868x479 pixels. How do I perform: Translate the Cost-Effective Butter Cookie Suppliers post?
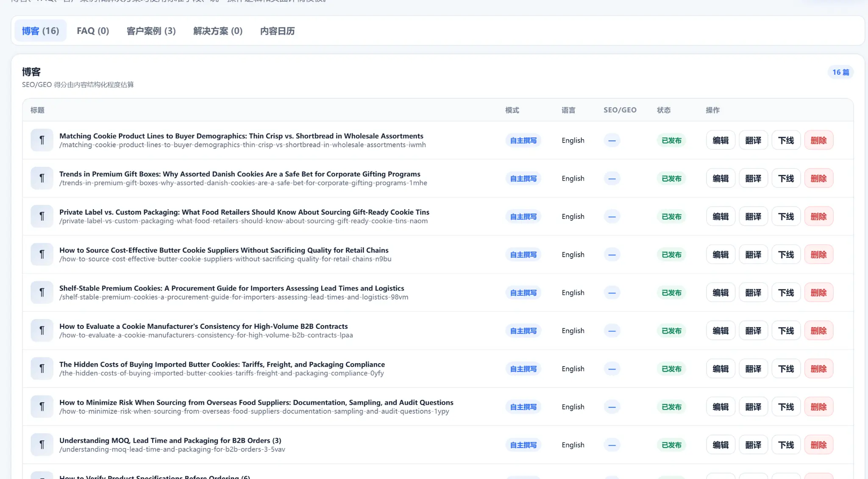click(x=753, y=254)
